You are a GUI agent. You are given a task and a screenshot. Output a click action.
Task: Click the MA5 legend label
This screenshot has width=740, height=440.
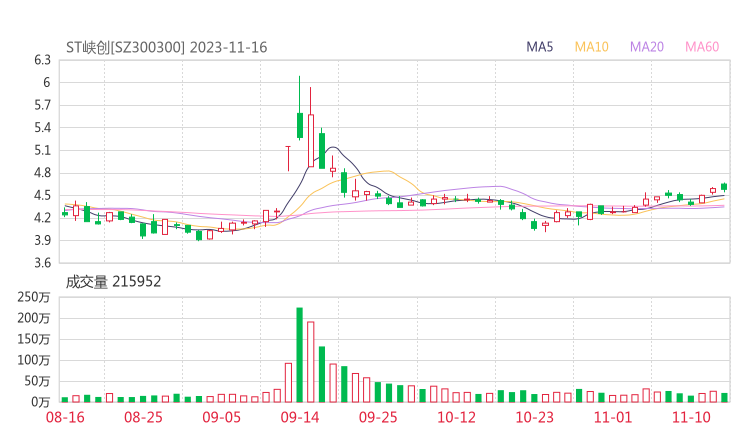coord(539,47)
